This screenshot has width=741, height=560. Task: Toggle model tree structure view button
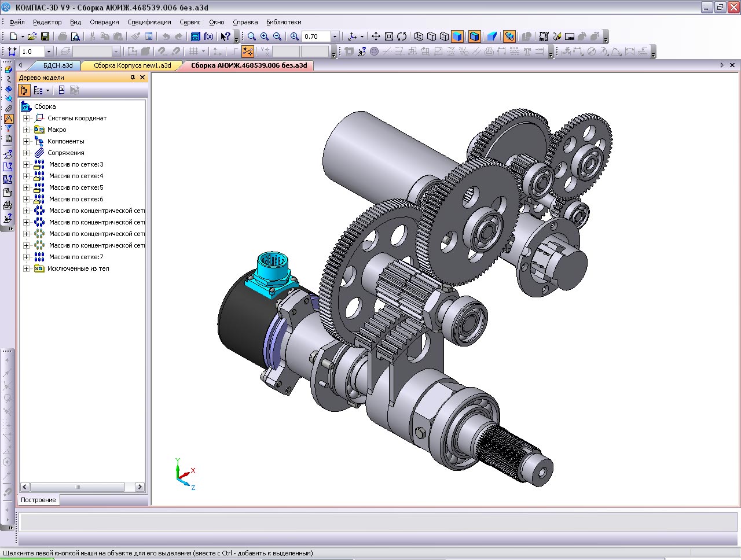[x=24, y=90]
